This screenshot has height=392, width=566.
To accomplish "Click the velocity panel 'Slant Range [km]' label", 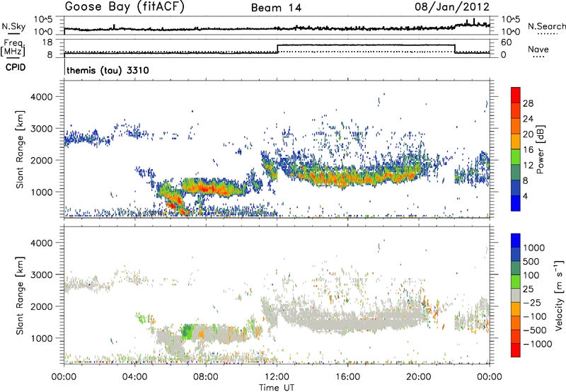I will click(20, 295).
